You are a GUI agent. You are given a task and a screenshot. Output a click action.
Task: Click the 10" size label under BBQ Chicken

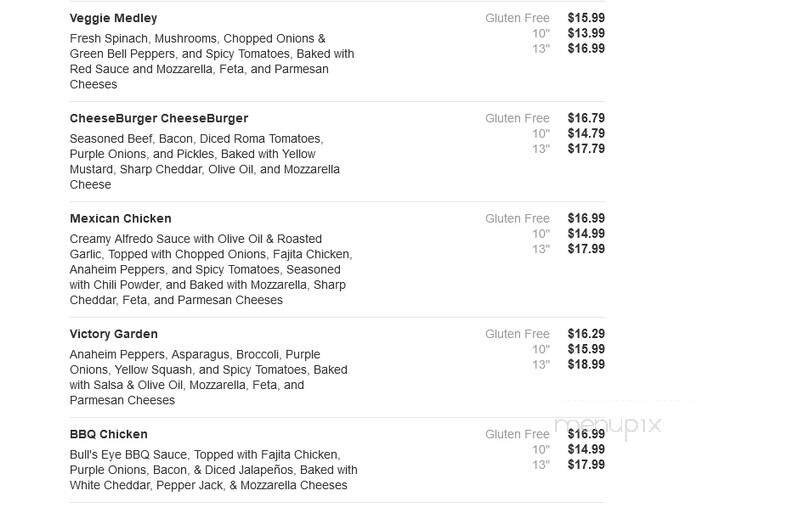pos(541,450)
